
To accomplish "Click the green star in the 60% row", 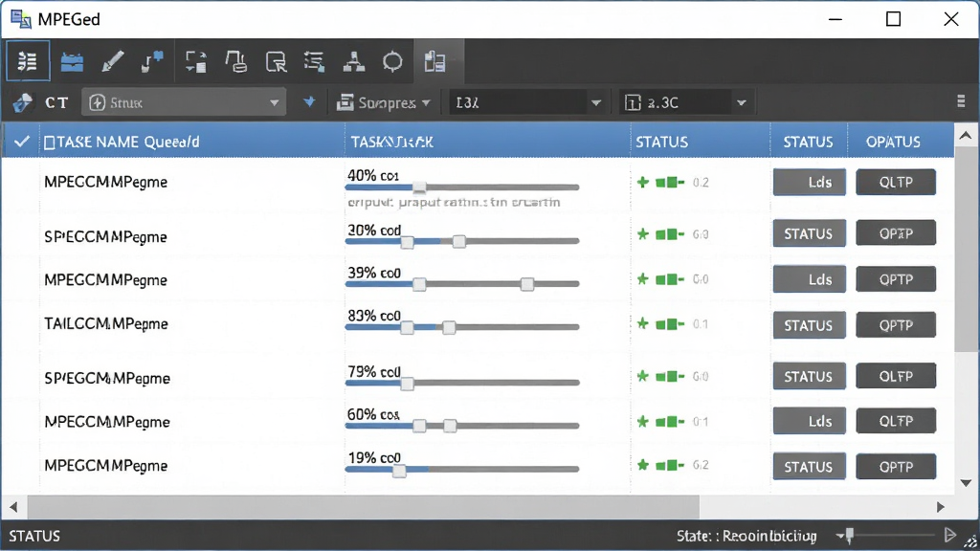I will pos(642,422).
